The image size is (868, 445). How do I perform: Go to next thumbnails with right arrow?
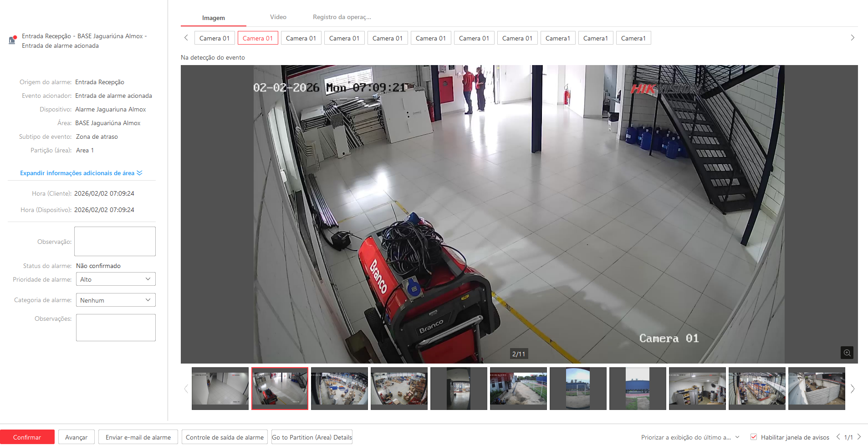[853, 389]
